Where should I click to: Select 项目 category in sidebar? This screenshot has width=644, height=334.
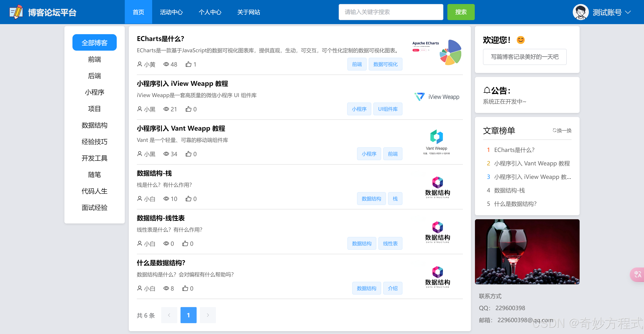pos(95,109)
